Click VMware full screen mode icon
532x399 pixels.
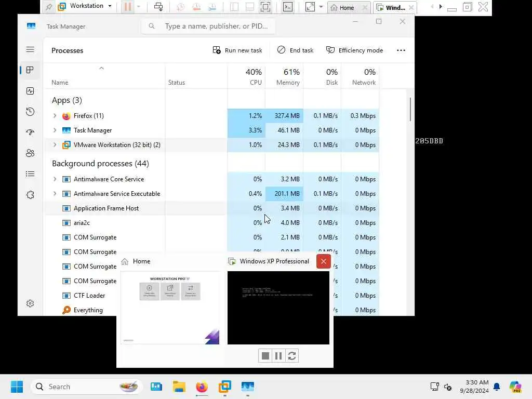[265, 7]
